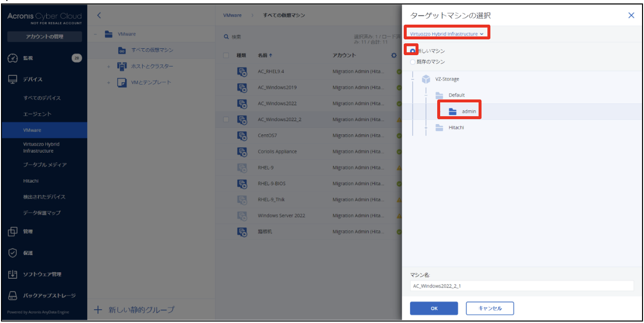Click the VM icon for 踏板机
Screen dimensions: 644x323
coord(242,231)
